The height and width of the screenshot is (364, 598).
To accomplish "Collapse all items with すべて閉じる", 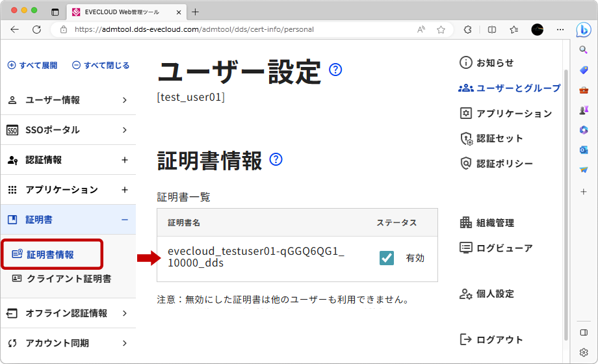I will pos(101,66).
